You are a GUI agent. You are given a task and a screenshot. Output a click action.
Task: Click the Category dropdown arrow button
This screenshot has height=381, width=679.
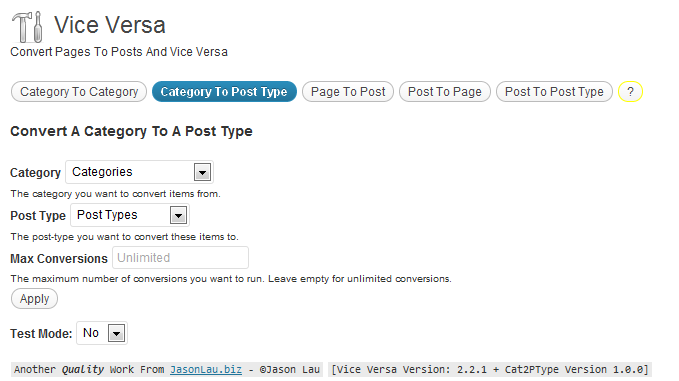(202, 172)
